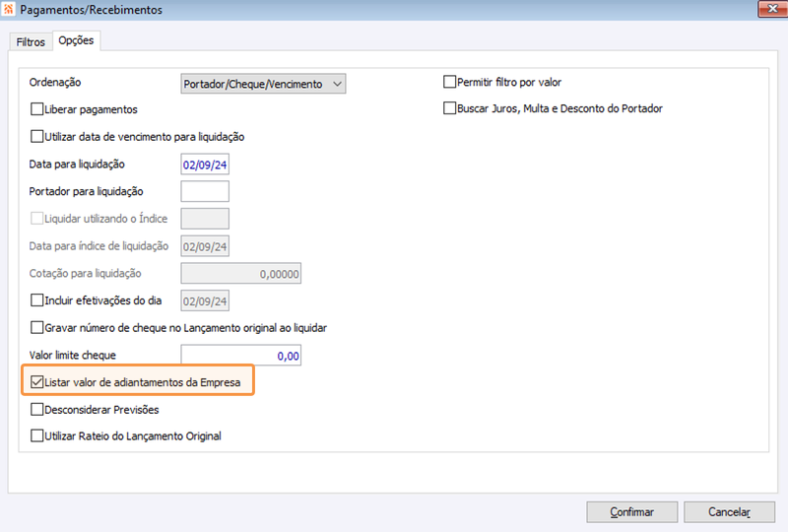The height and width of the screenshot is (532, 788).
Task: Click the Valor limite cheque field
Action: (x=241, y=356)
